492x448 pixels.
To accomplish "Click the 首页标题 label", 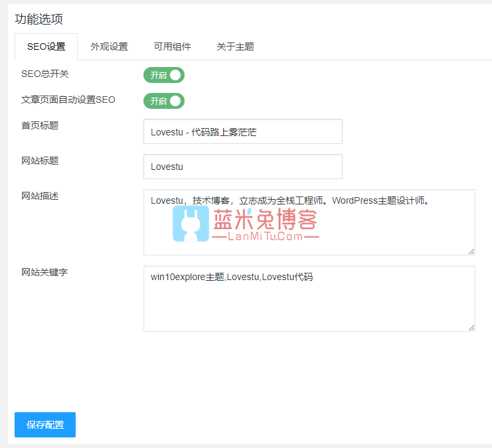I will [40, 126].
